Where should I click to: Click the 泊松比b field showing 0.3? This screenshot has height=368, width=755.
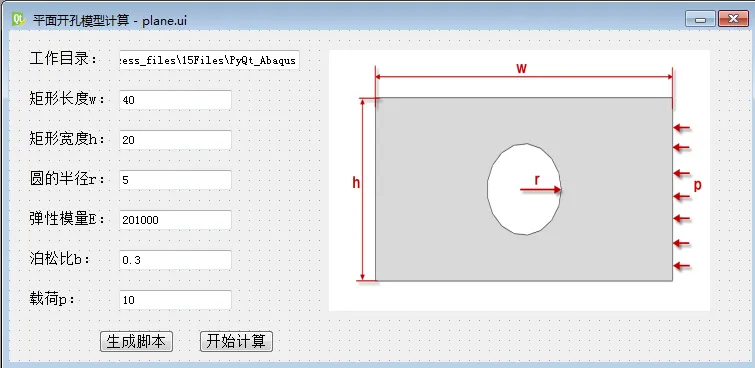pos(175,260)
